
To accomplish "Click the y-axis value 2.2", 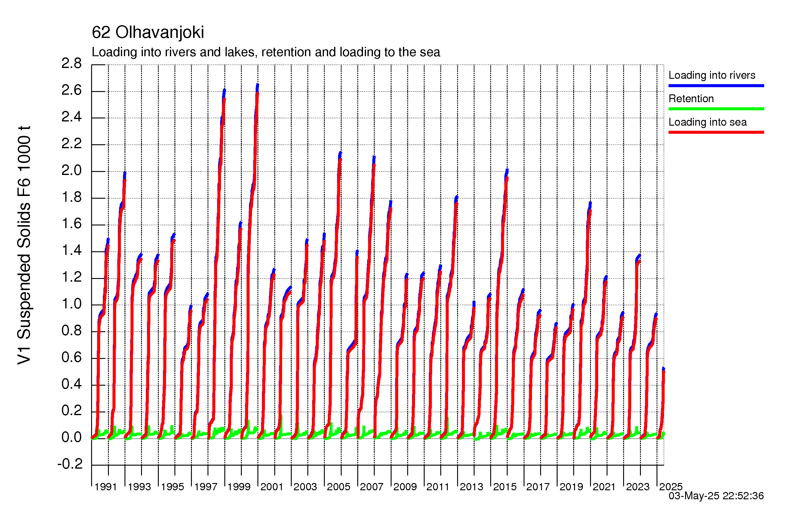I will [72, 144].
